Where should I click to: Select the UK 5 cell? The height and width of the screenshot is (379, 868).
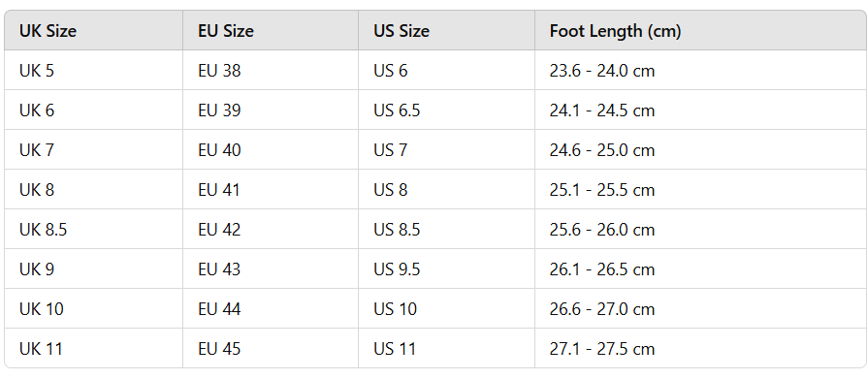93,70
